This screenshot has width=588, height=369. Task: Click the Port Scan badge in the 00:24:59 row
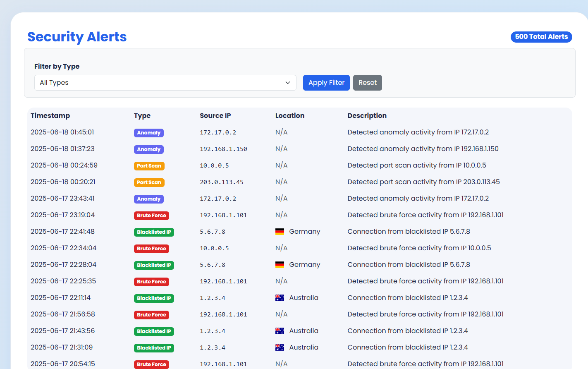[149, 166]
